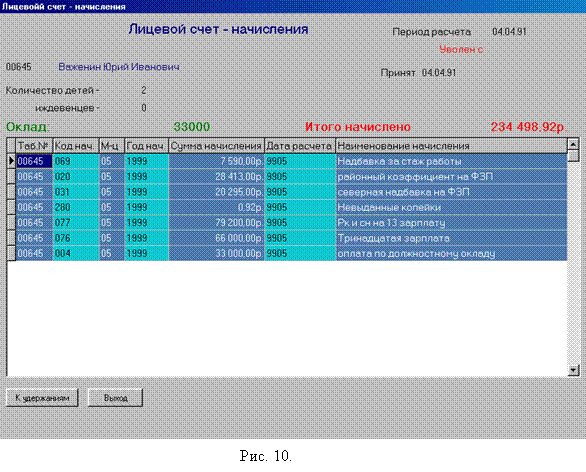Select the "северная надбавка на ФЗП" cell
The image size is (586, 472).
click(x=451, y=192)
